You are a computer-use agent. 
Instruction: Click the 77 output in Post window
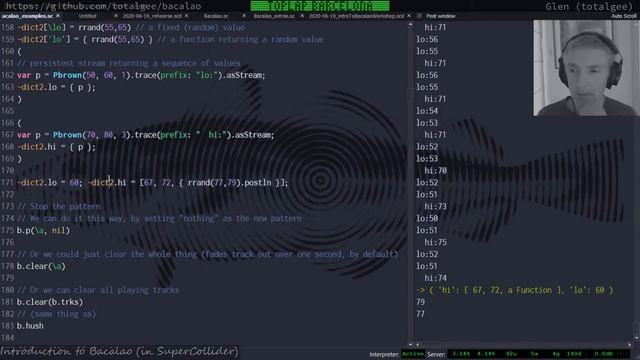point(420,314)
